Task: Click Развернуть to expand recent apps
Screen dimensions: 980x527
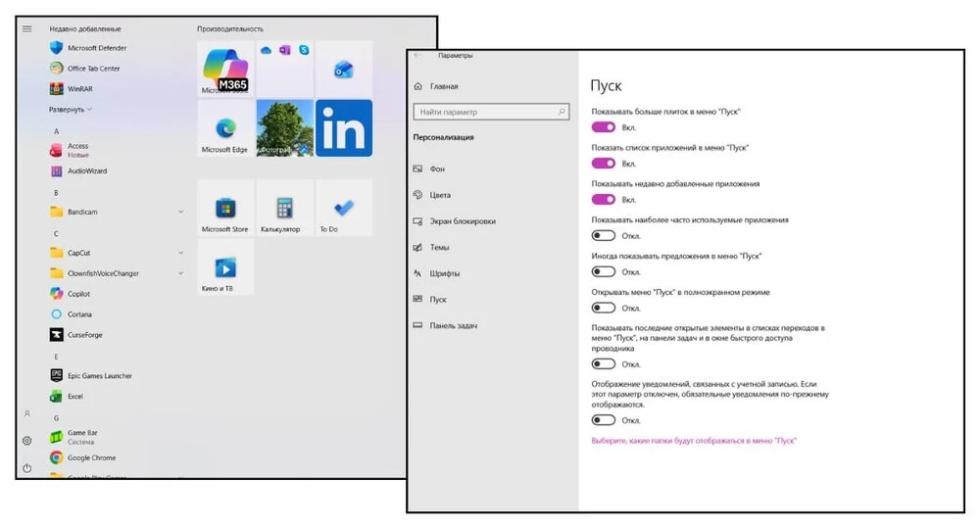Action: pyautogui.click(x=70, y=110)
